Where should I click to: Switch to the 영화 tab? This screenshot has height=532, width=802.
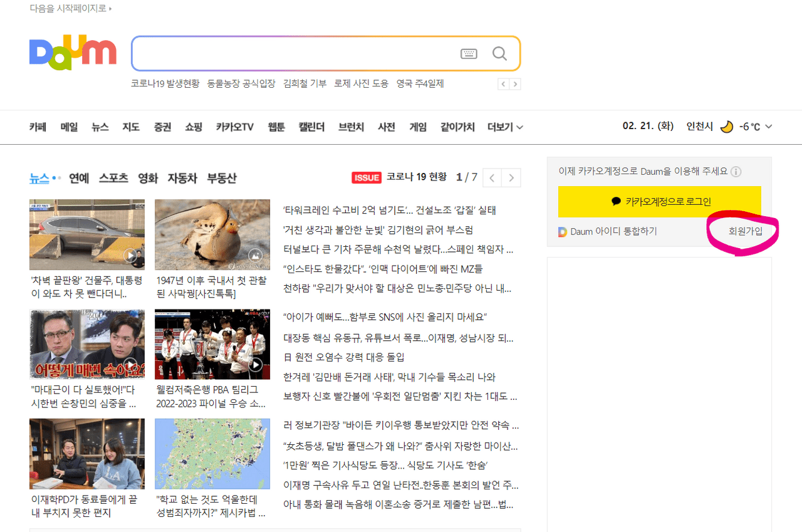[148, 178]
